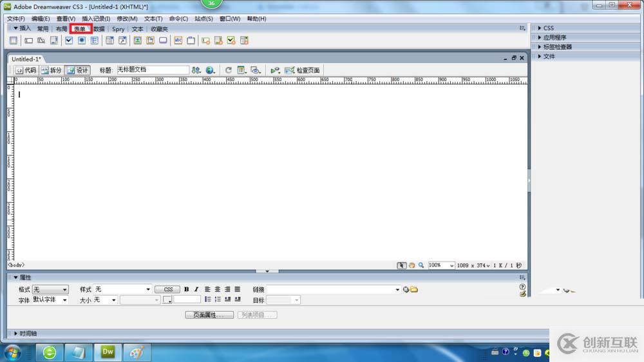Open the 格式 format dropdown
This screenshot has height=362, width=644.
[50, 290]
